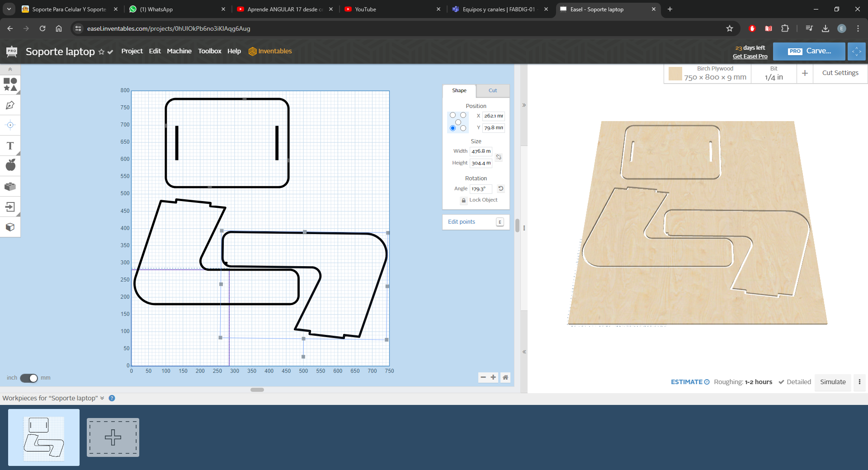The image size is (868, 470).
Task: Open the preview more options menu
Action: [859, 382]
